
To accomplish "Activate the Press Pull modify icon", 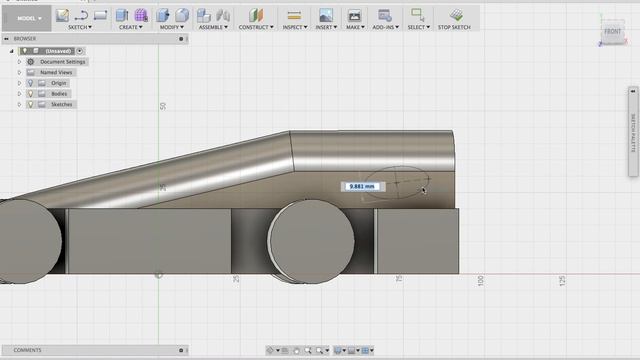I will [x=162, y=16].
